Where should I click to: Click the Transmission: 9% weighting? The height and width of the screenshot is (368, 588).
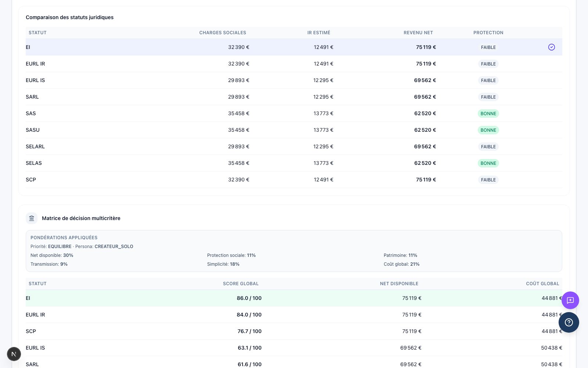49,264
